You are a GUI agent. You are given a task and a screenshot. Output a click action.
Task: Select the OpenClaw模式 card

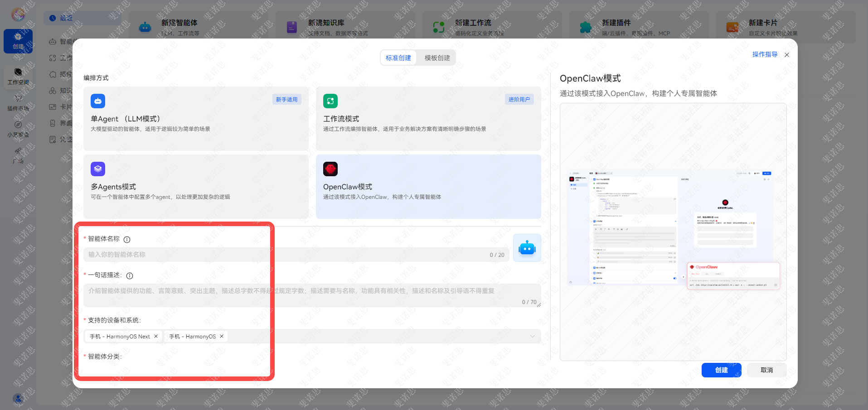pyautogui.click(x=428, y=187)
